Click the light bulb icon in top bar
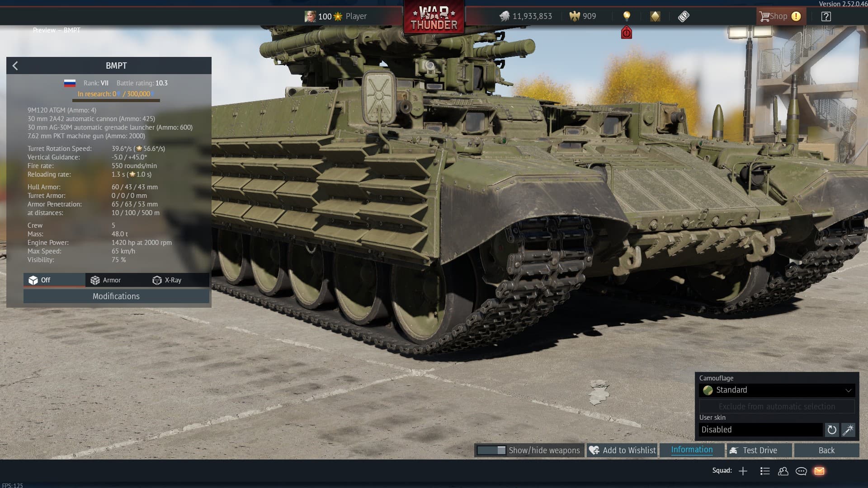 pos(627,16)
